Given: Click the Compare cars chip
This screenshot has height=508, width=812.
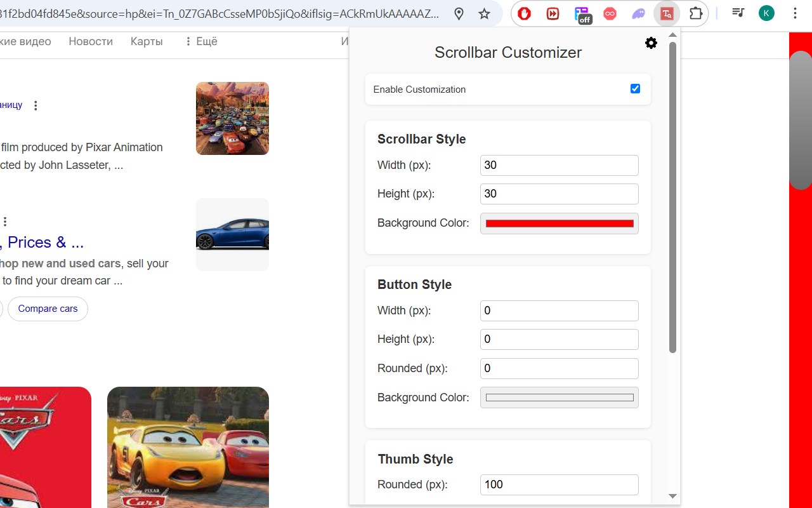Looking at the screenshot, I should (48, 309).
